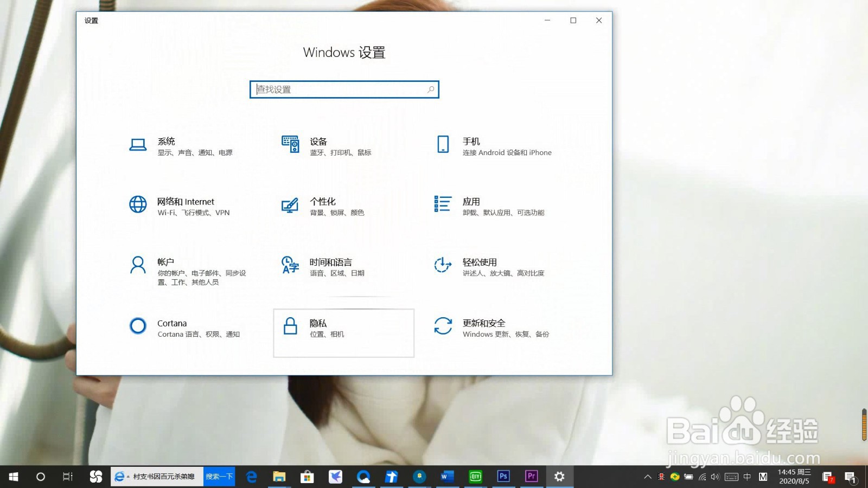
Task: Click the 查找设置 search field
Action: point(344,89)
